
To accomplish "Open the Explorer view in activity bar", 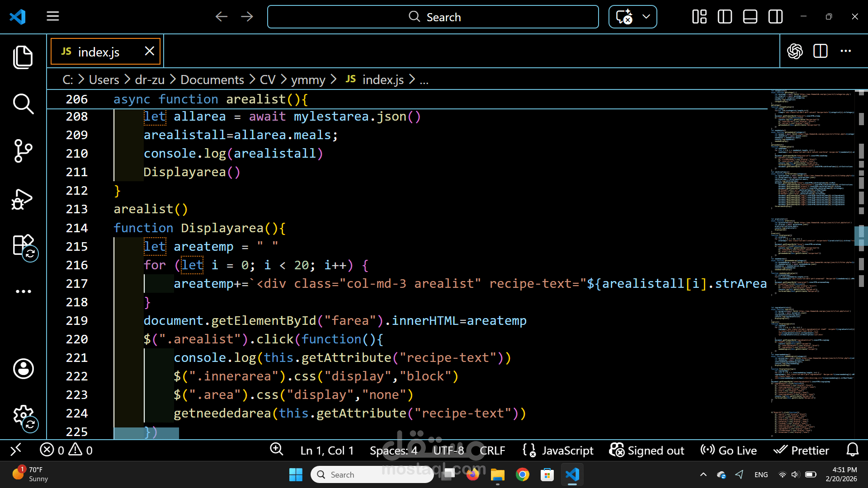I will point(23,57).
